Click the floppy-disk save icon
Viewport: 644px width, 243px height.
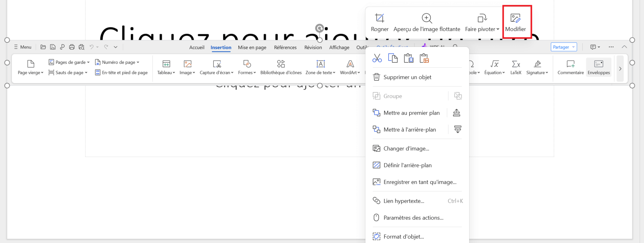[x=53, y=47]
